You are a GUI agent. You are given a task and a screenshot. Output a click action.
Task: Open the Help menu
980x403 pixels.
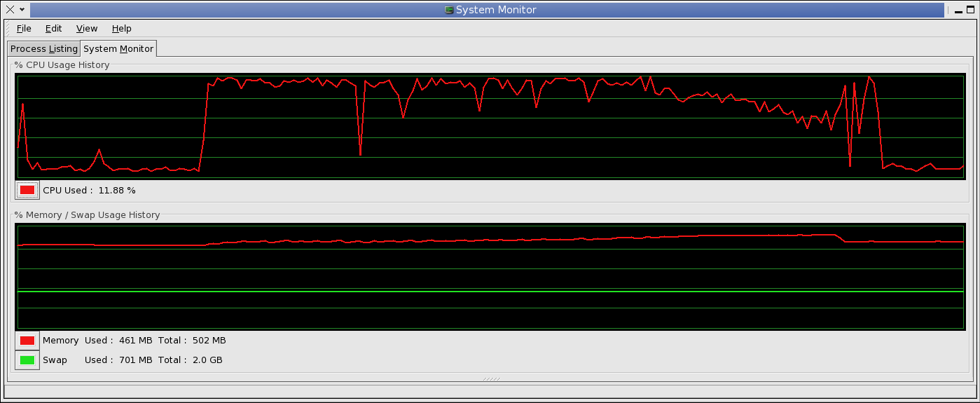pyautogui.click(x=121, y=29)
